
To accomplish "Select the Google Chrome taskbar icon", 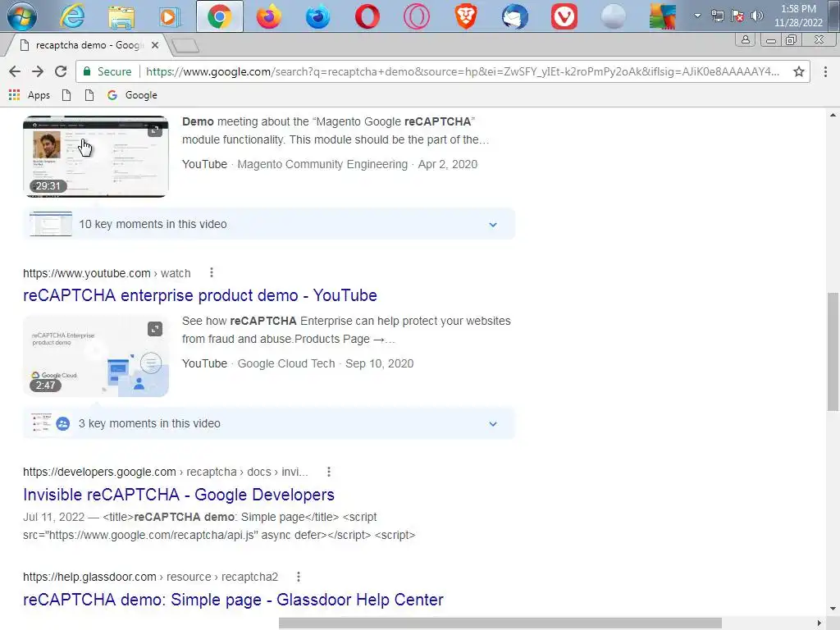I will 220,16.
